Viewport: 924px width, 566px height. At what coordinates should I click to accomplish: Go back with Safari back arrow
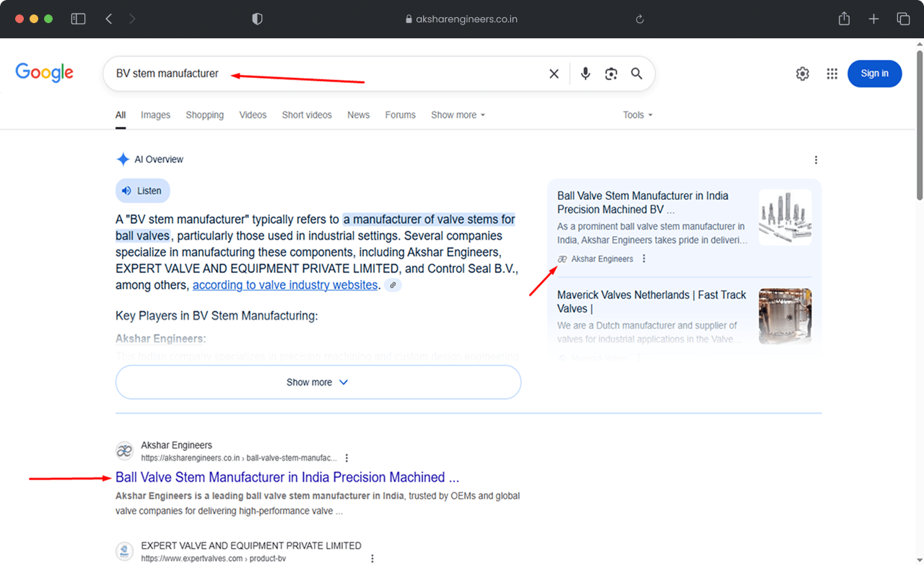tap(108, 19)
